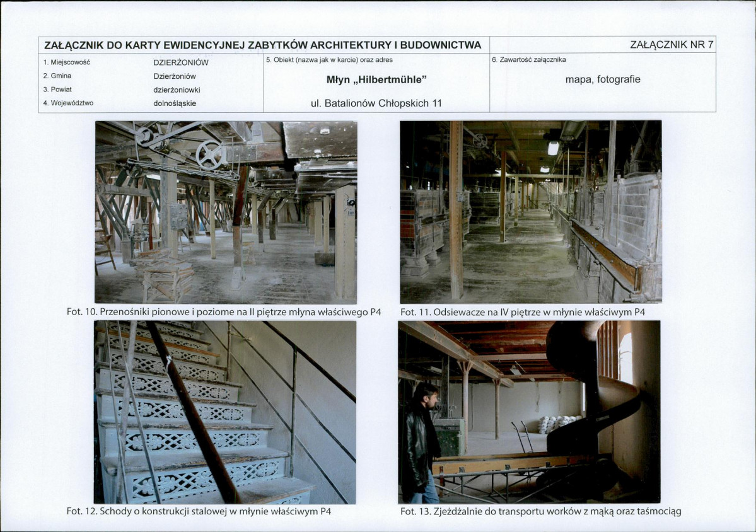Click the steel staircase photo
The width and height of the screenshot is (756, 532).
point(225,412)
